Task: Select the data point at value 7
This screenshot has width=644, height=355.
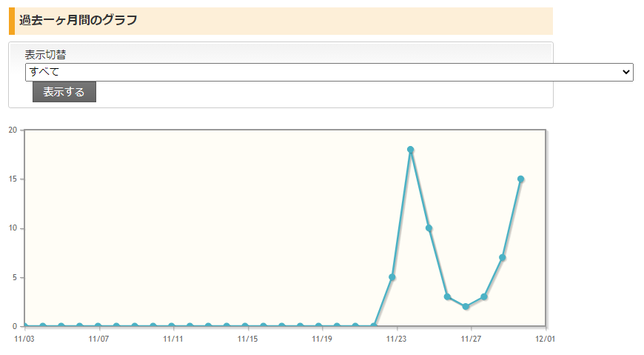Action: click(x=503, y=258)
